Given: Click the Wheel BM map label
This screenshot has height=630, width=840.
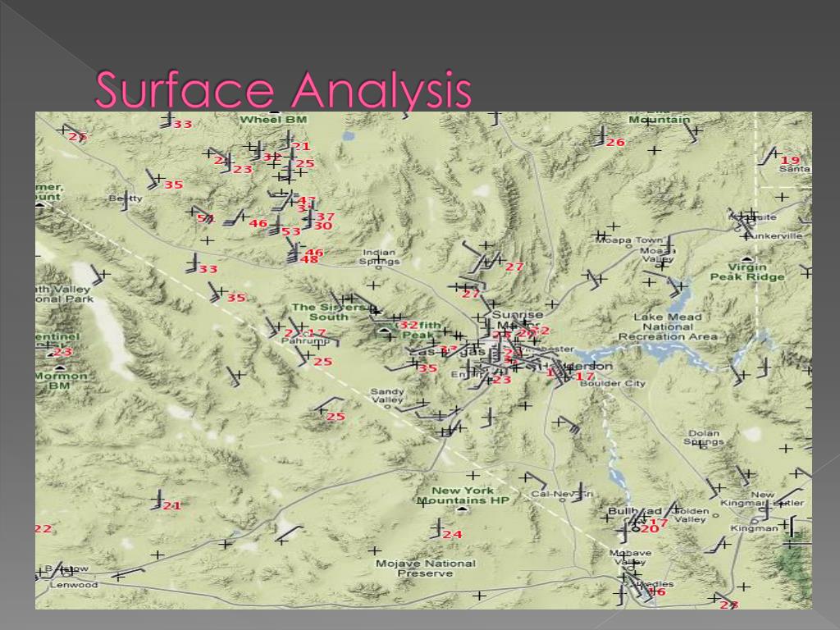Looking at the screenshot, I should coord(273,120).
